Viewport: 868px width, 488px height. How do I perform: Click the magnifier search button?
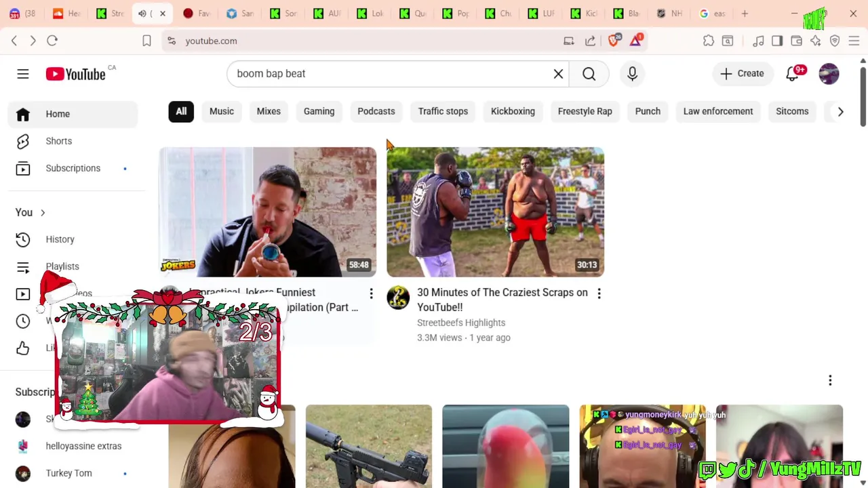pyautogui.click(x=589, y=74)
